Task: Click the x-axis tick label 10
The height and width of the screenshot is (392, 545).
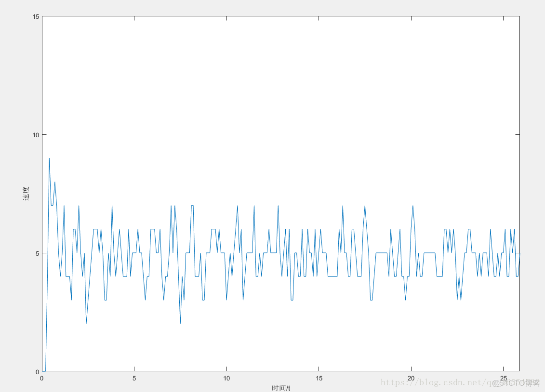Action: click(x=226, y=379)
